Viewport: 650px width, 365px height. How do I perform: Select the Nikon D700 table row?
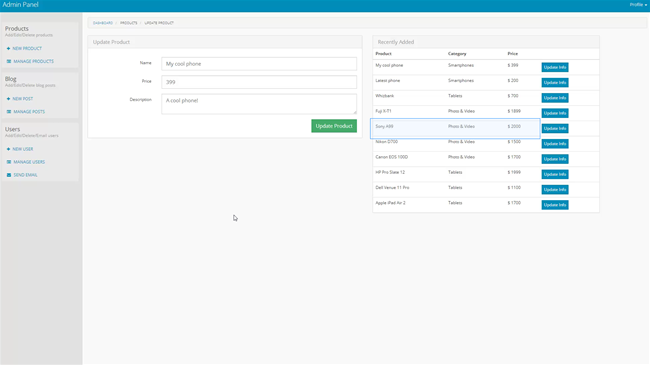coord(486,144)
